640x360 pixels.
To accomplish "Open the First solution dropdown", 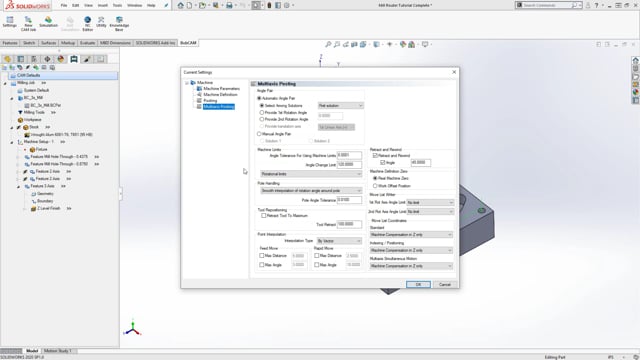I will click(341, 106).
